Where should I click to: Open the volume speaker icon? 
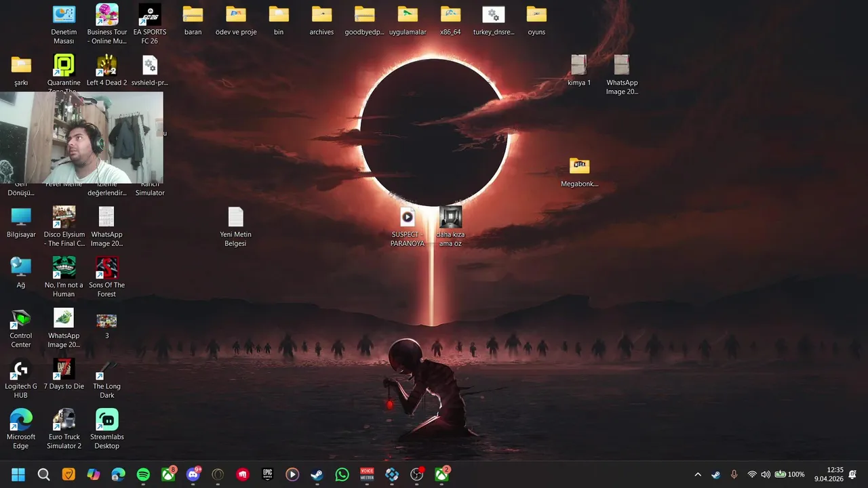766,474
